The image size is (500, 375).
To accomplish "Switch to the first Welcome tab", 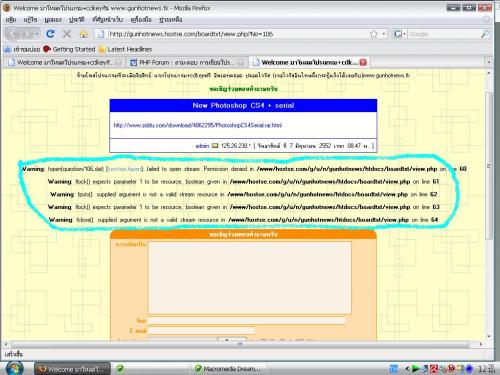I will tap(64, 62).
